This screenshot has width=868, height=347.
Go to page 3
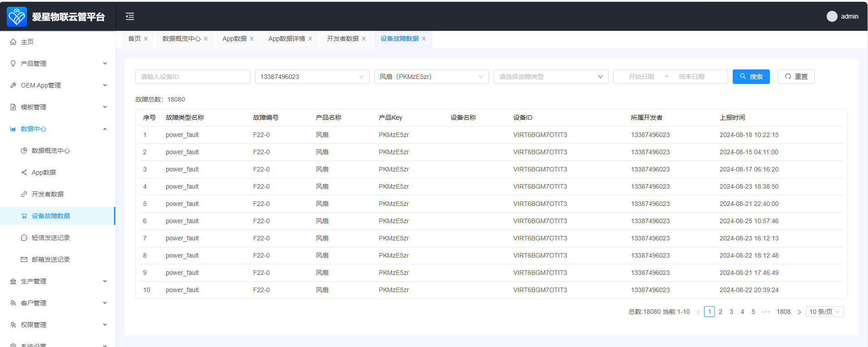click(x=731, y=312)
